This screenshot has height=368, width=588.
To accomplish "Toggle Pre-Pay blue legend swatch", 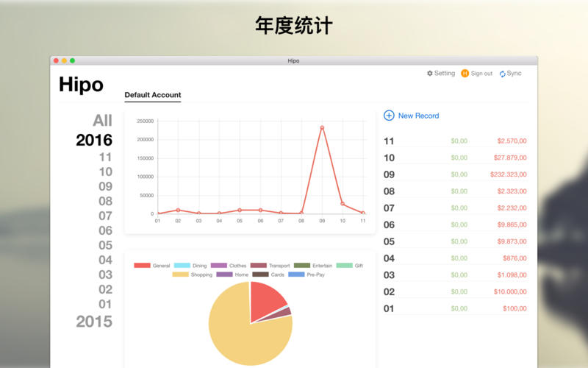I will coord(296,275).
